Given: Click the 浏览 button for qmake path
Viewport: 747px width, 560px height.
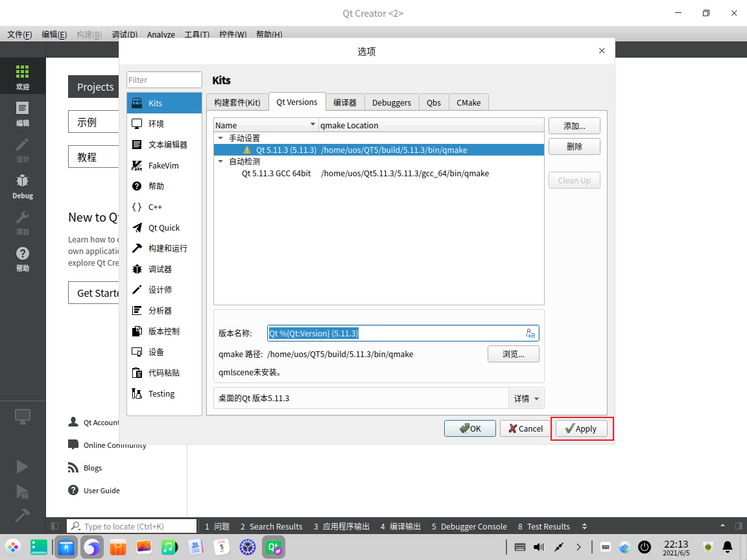Looking at the screenshot, I should 513,354.
